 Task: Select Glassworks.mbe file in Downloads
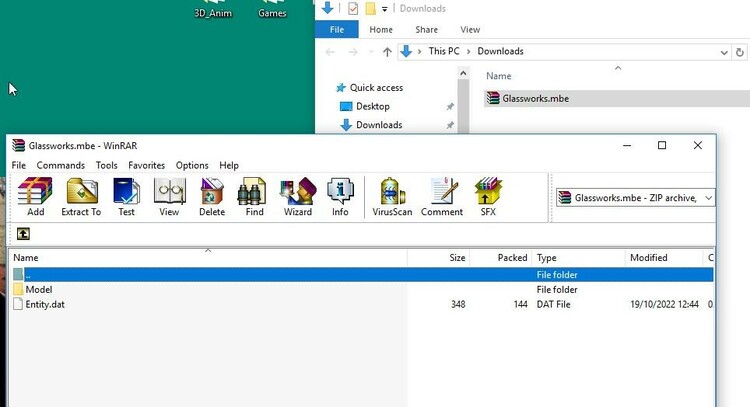coord(616,99)
